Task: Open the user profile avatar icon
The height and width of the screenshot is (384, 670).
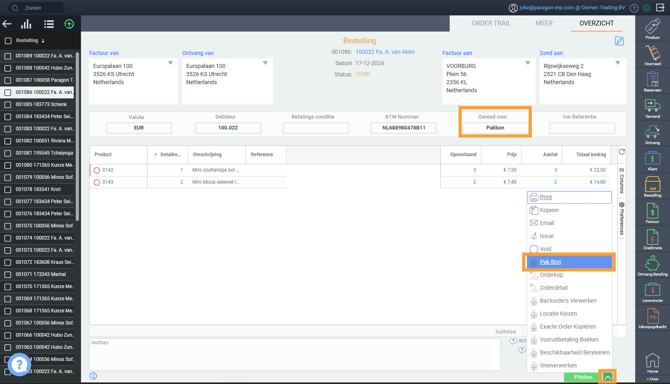Action: click(513, 8)
